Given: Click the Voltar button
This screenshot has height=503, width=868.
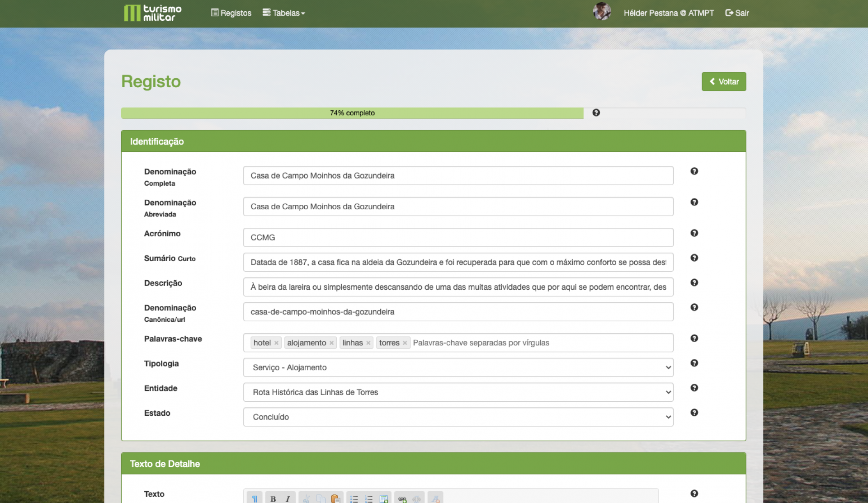Looking at the screenshot, I should (723, 82).
